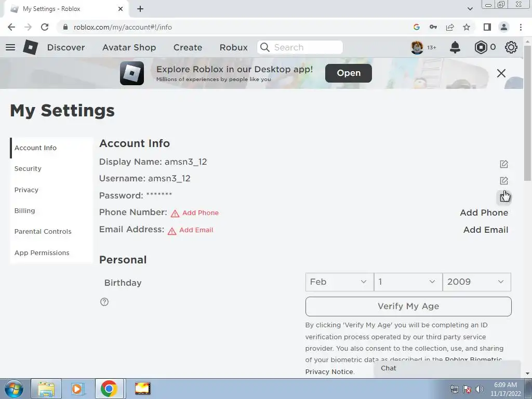
Task: Go to Discover
Action: 66,47
